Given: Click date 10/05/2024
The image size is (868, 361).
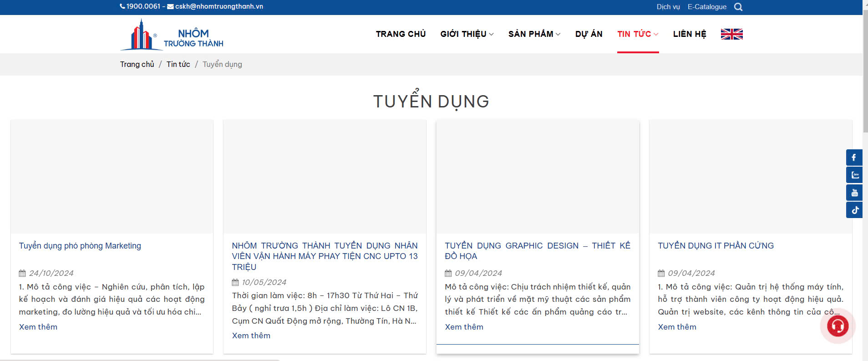Looking at the screenshot, I should [264, 282].
